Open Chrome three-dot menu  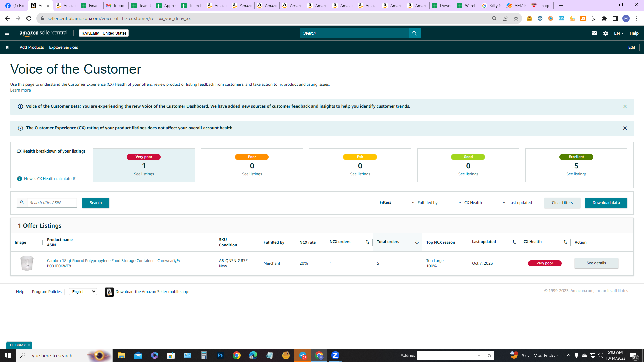point(637,18)
